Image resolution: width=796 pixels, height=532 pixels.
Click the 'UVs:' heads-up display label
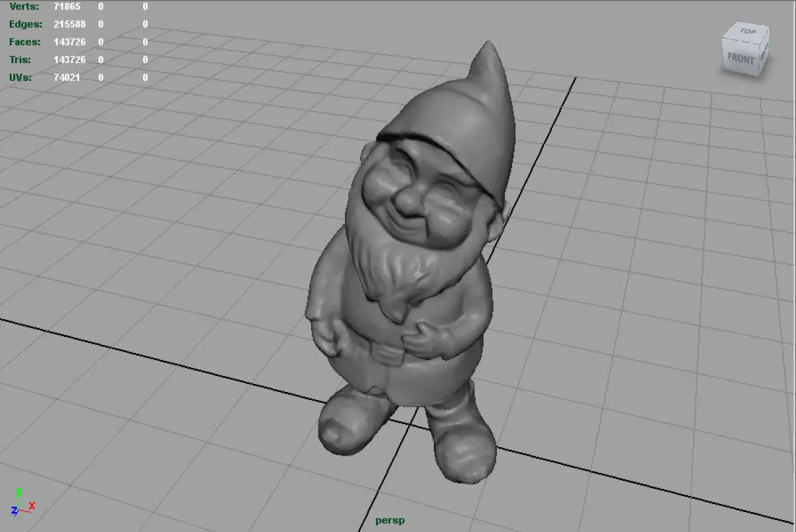click(x=21, y=78)
